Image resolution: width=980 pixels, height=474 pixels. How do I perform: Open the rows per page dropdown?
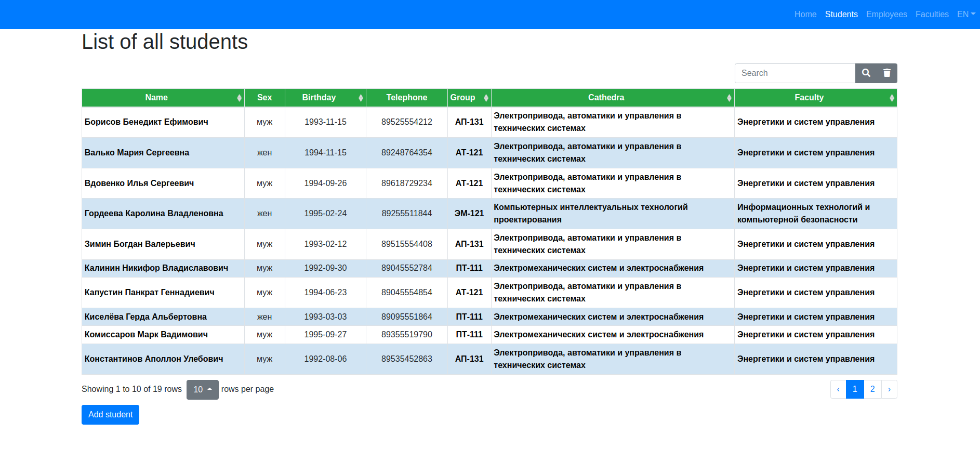[x=203, y=389]
